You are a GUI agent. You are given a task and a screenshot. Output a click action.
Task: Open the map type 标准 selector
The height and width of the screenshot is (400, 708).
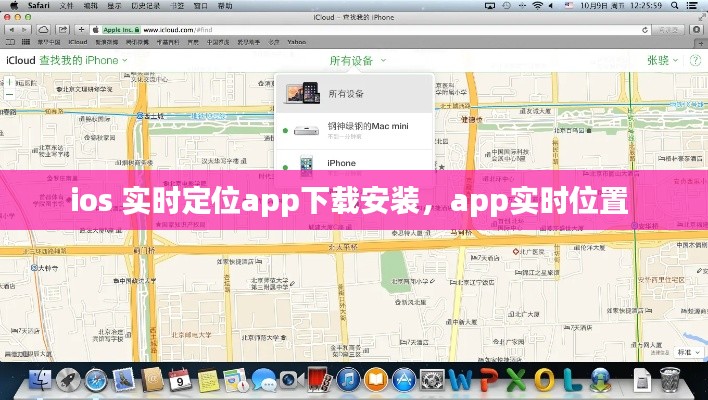[x=688, y=351]
